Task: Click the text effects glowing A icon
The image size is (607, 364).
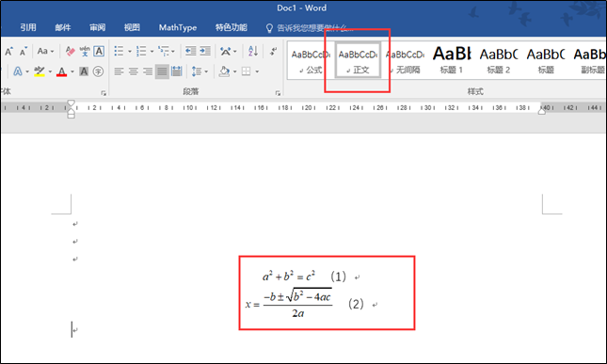Action: coord(18,71)
